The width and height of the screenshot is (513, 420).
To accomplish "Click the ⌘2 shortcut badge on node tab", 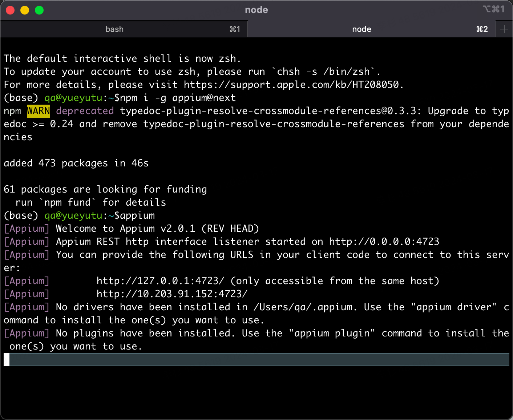I will [482, 29].
